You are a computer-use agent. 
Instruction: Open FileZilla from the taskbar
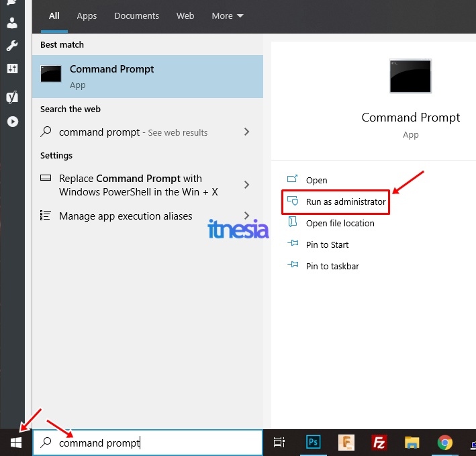(379, 443)
